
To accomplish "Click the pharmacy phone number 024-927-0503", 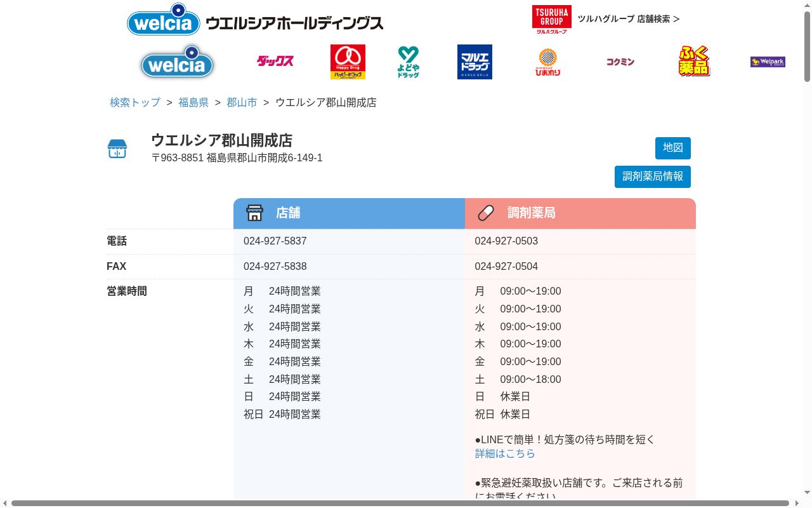I will [x=506, y=241].
